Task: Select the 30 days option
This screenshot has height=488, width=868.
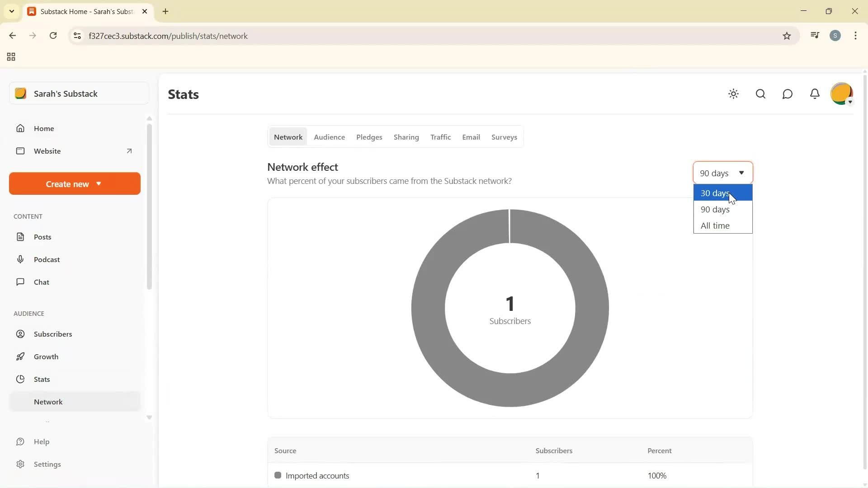Action: [714, 193]
